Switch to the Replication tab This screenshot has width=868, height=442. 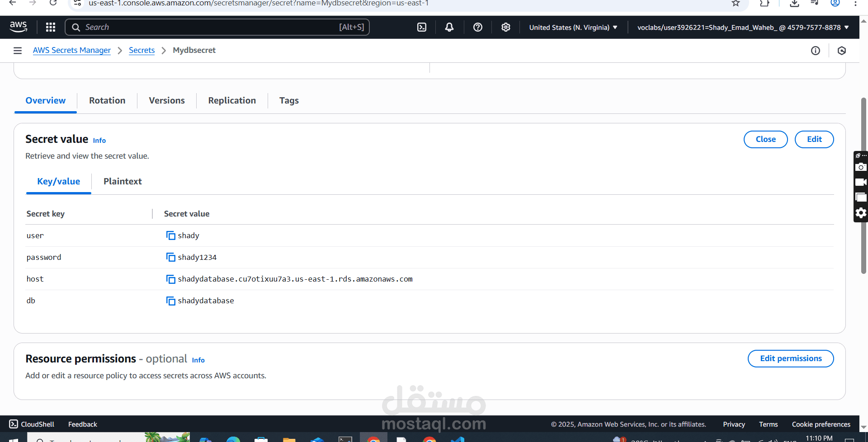coord(232,101)
